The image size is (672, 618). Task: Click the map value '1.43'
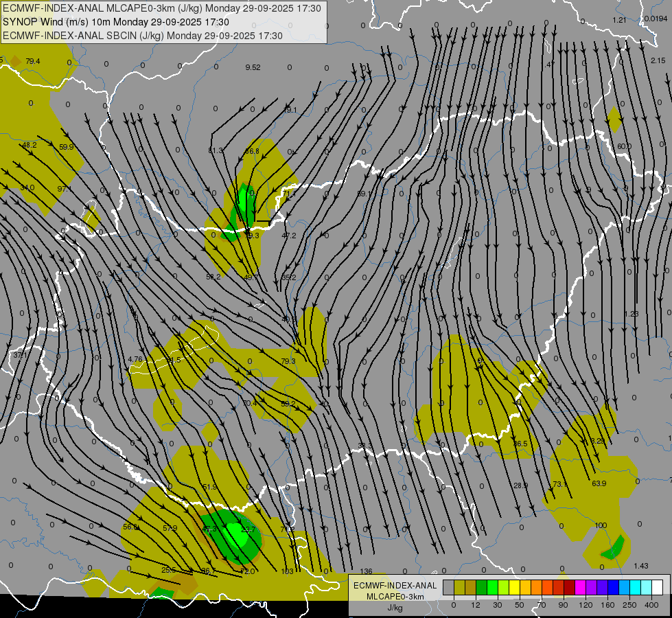click(640, 566)
